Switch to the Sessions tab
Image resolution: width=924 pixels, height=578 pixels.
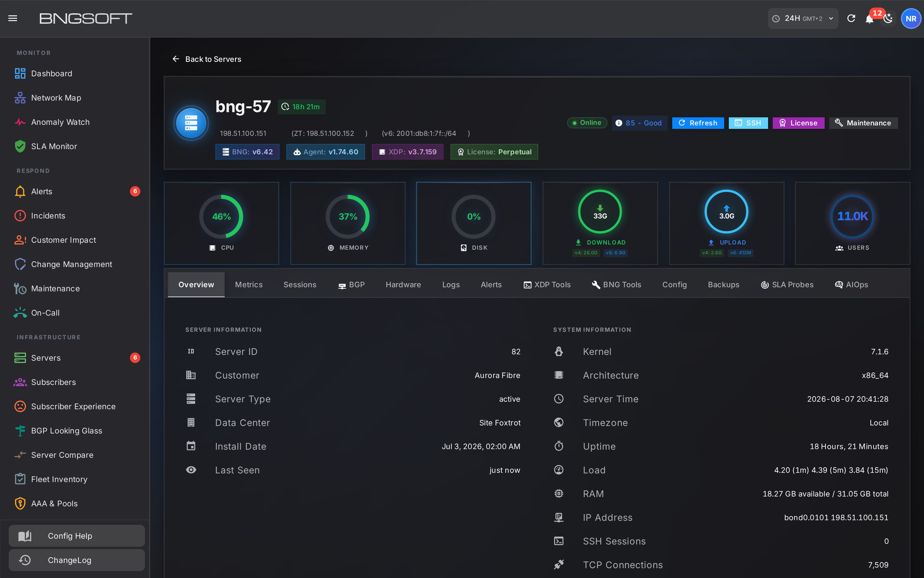coord(300,285)
